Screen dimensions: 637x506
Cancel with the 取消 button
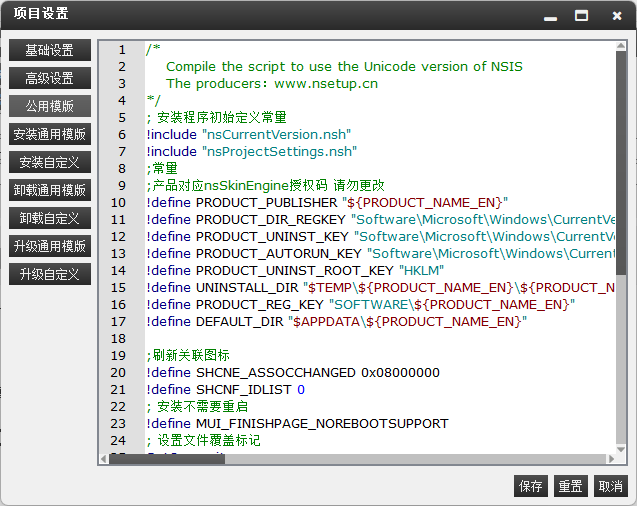click(x=610, y=486)
